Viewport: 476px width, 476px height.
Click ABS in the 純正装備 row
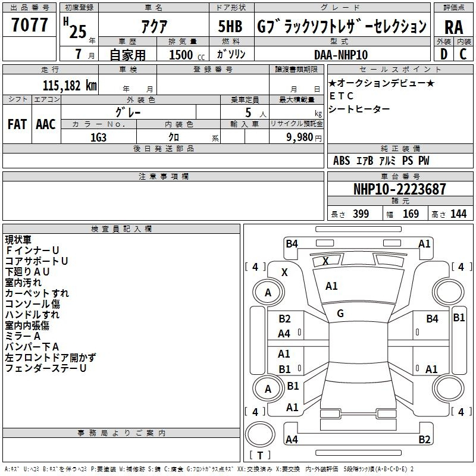(342, 161)
